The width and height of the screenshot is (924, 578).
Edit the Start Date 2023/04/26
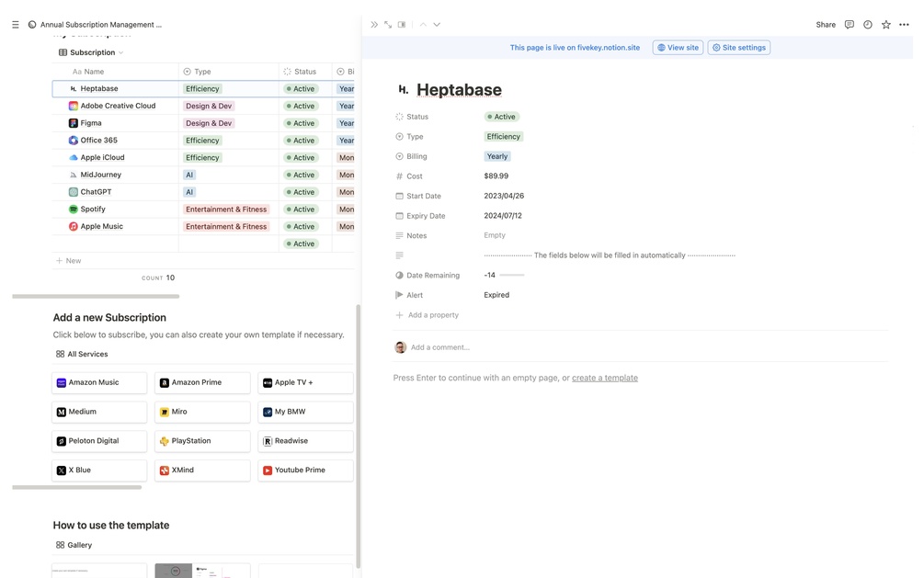click(504, 196)
